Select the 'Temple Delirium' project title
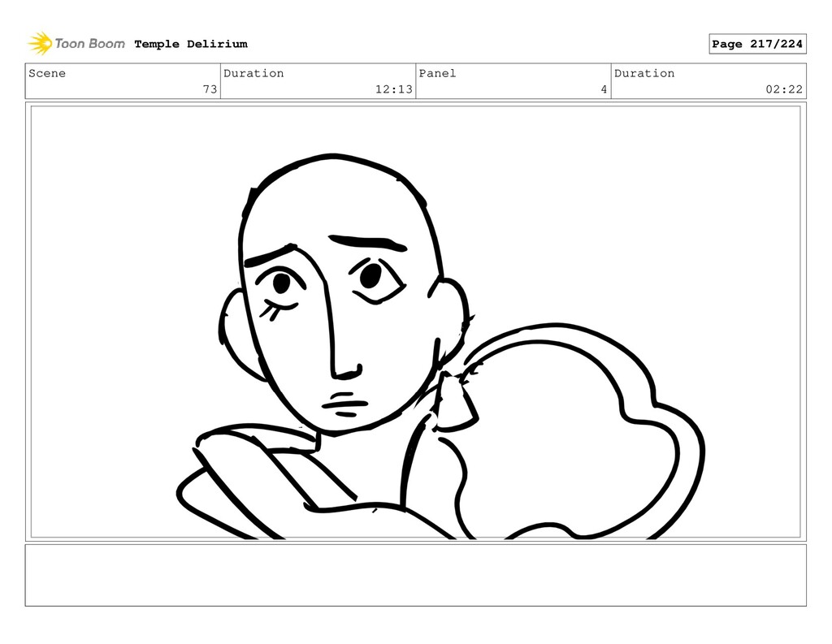 [191, 44]
